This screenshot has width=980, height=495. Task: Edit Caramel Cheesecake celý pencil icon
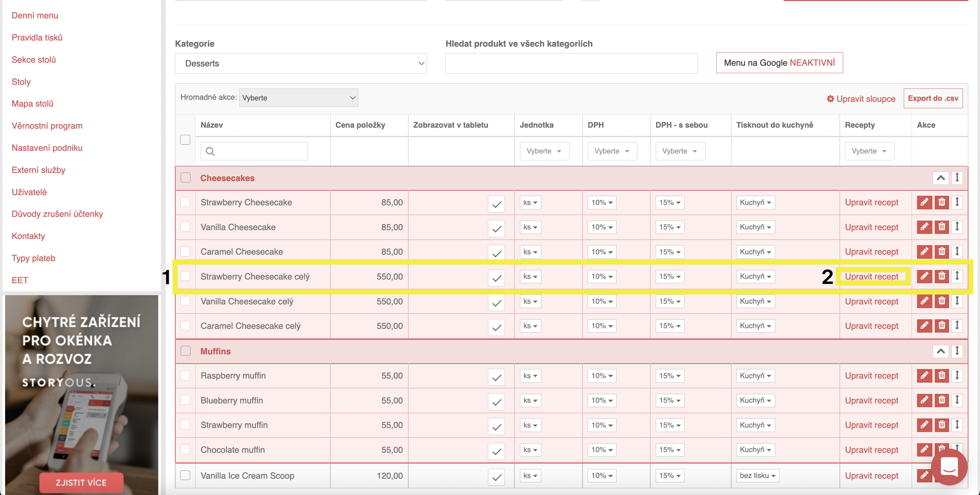pyautogui.click(x=924, y=326)
